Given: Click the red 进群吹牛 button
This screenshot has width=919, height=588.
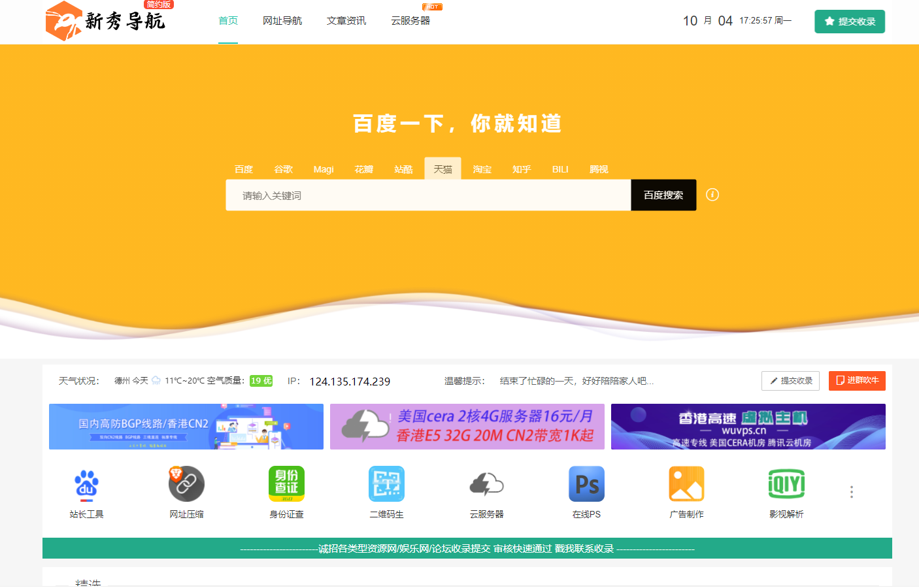Looking at the screenshot, I should coord(857,380).
